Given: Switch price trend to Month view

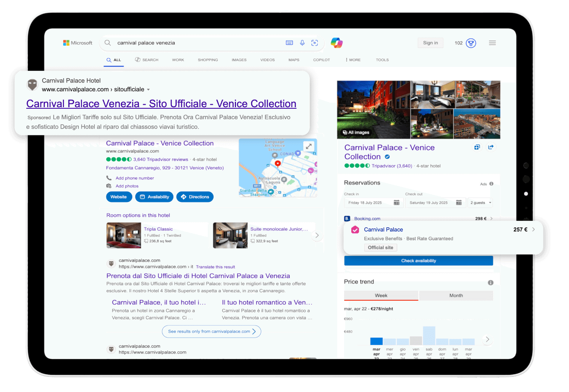Looking at the screenshot, I should click(456, 295).
